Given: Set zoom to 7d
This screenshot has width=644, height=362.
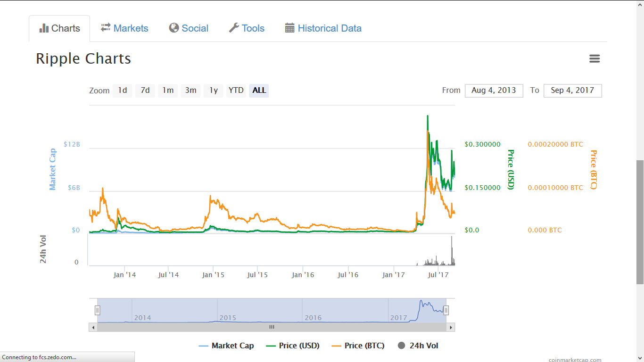Looking at the screenshot, I should pyautogui.click(x=145, y=90).
